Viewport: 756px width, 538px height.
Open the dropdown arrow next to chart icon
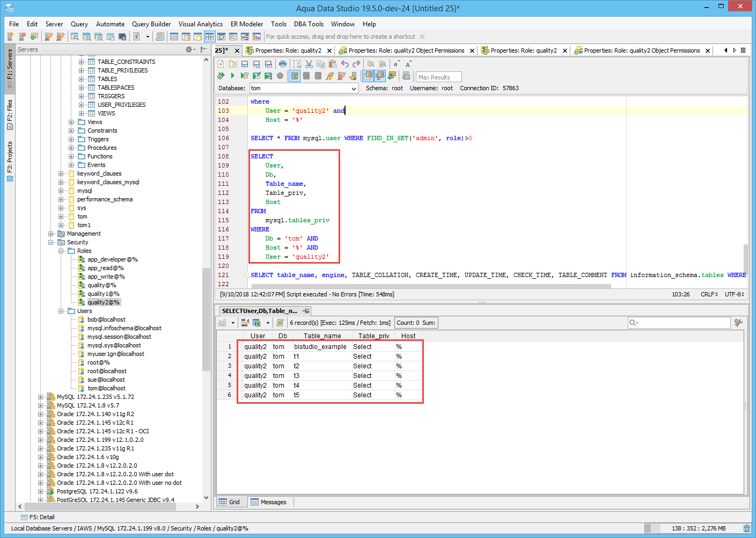pos(233,323)
